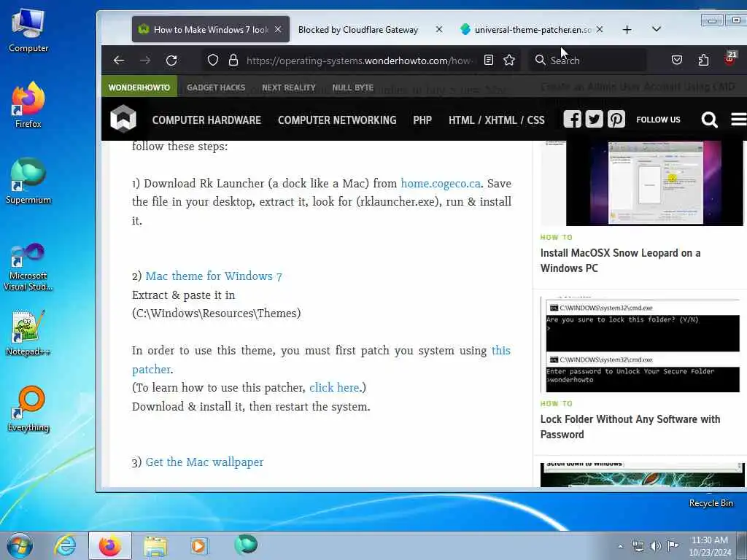This screenshot has height=560, width=747.
Task: Open Install MacOSX Snow Leopard article title
Action: pos(620,260)
